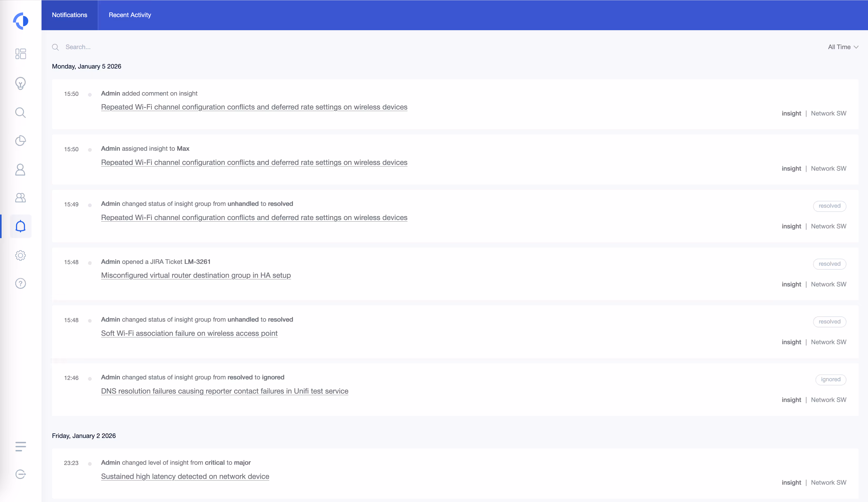Image resolution: width=868 pixels, height=502 pixels.
Task: Expand the All Time filter dropdown
Action: pos(843,47)
